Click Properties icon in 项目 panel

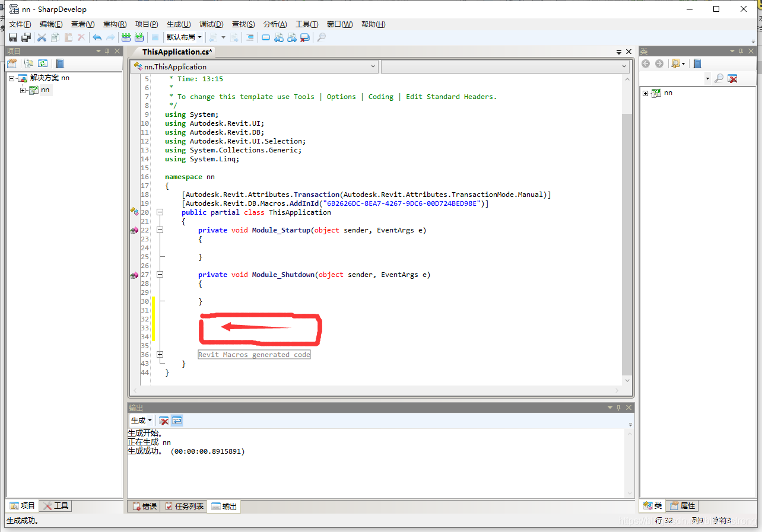pos(12,63)
